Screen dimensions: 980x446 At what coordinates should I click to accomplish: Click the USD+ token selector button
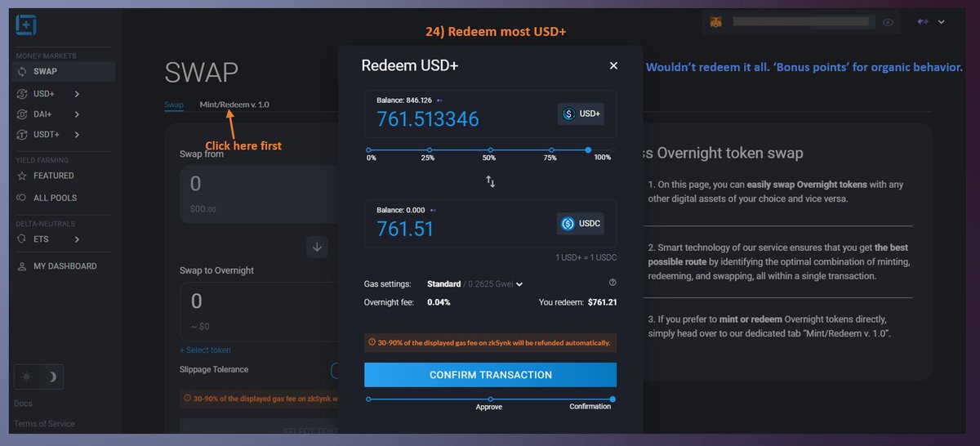581,114
